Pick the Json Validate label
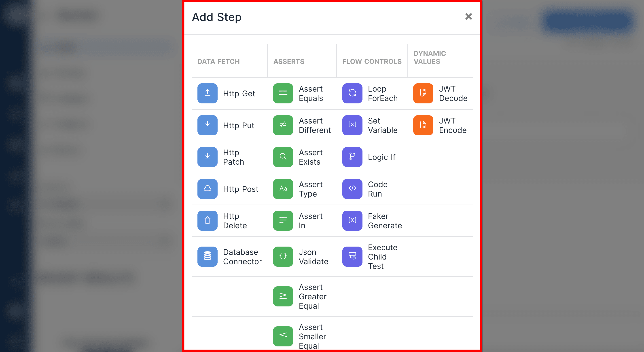The image size is (644, 352). click(x=314, y=257)
